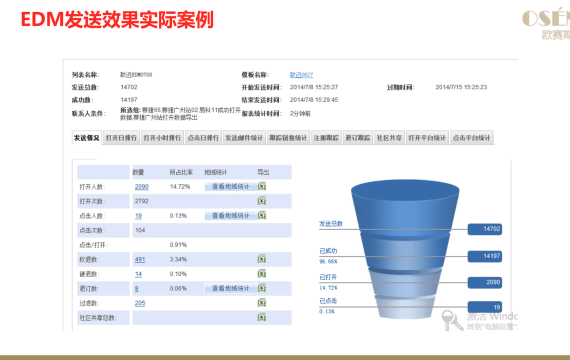Select the 点击日排行 tab
The height and width of the screenshot is (360, 570).
[203, 138]
